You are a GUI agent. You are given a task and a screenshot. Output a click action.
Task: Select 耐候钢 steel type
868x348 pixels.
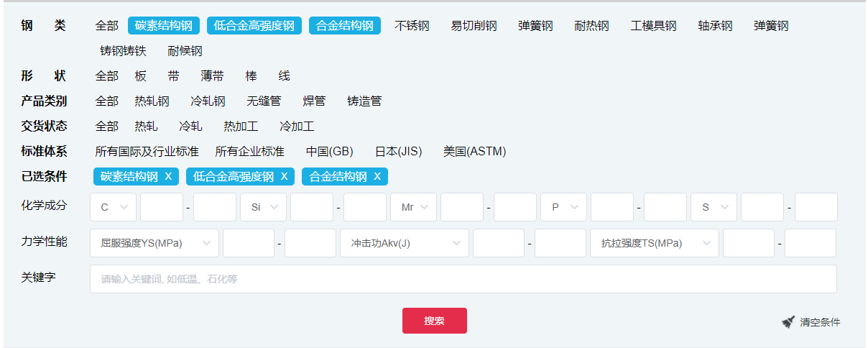(185, 51)
